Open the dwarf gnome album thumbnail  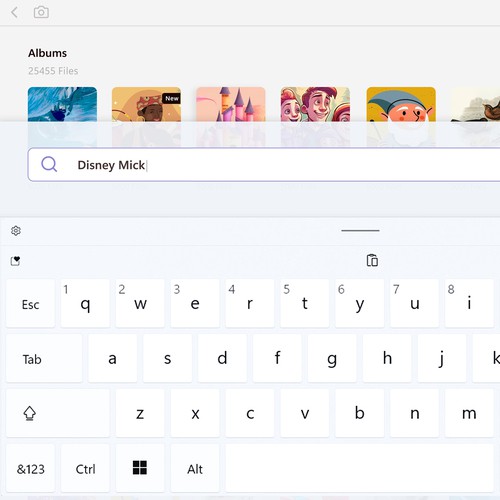click(x=401, y=104)
